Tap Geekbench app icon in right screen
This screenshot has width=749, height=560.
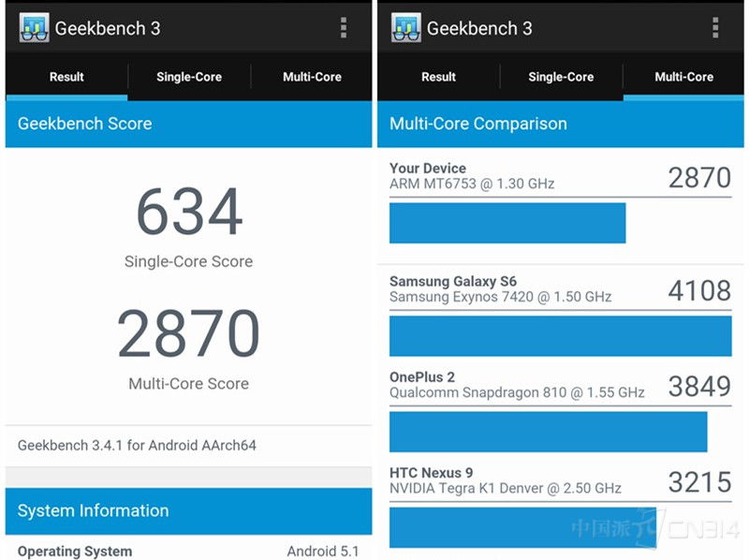406,28
